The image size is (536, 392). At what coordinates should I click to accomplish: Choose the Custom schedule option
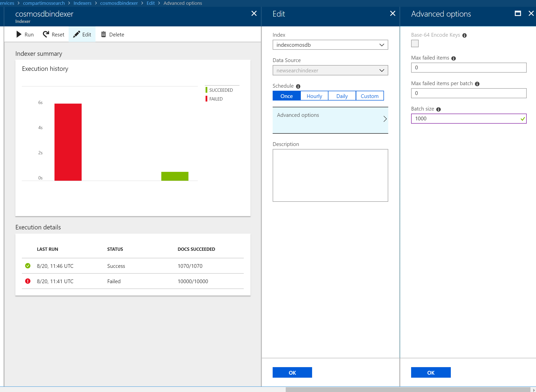pos(370,96)
